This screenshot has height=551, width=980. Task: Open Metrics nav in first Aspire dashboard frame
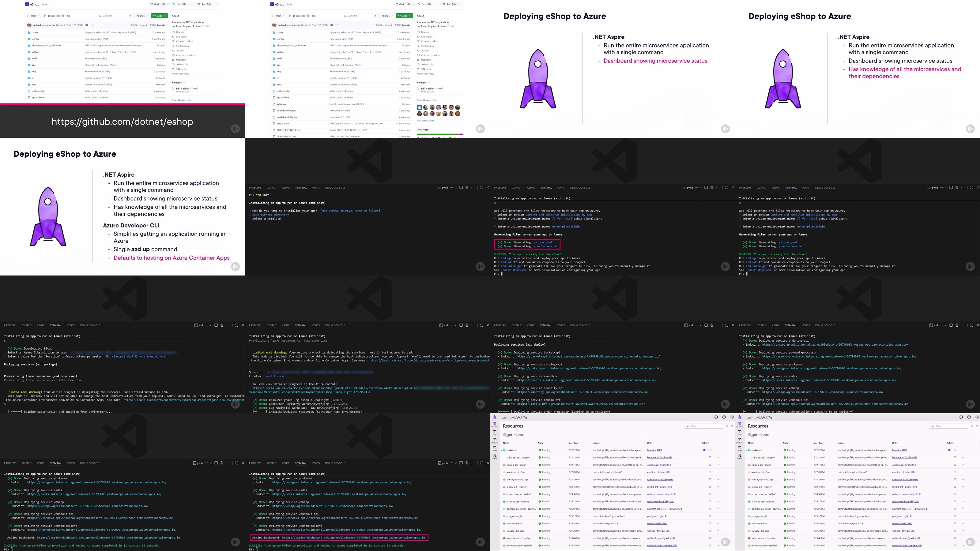tap(495, 457)
